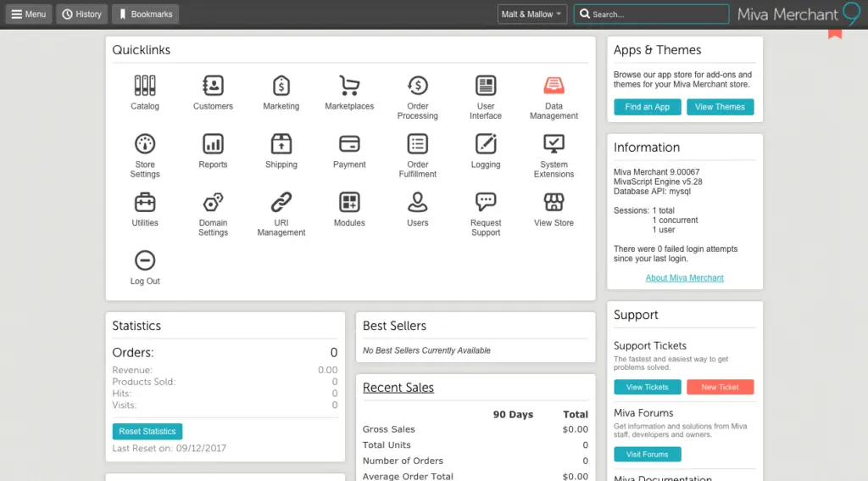Image resolution: width=868 pixels, height=481 pixels.
Task: Go to Order Processing
Action: [x=417, y=98]
